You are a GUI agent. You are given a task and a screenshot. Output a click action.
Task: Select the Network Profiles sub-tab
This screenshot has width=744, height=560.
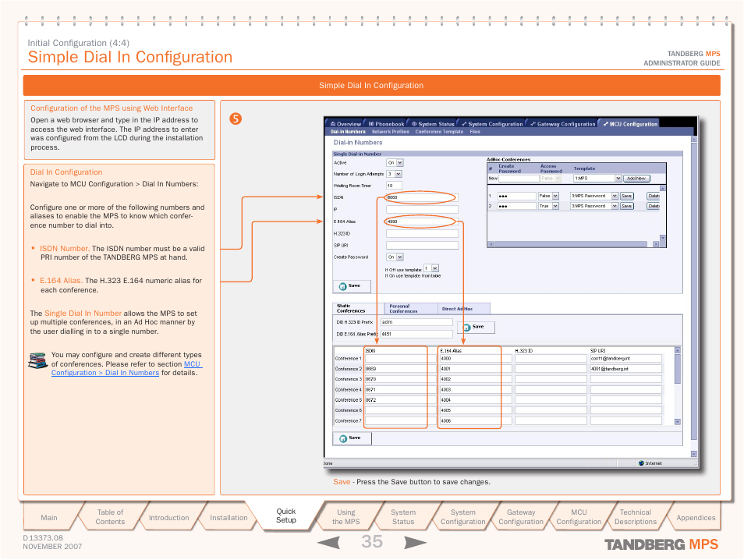click(391, 132)
